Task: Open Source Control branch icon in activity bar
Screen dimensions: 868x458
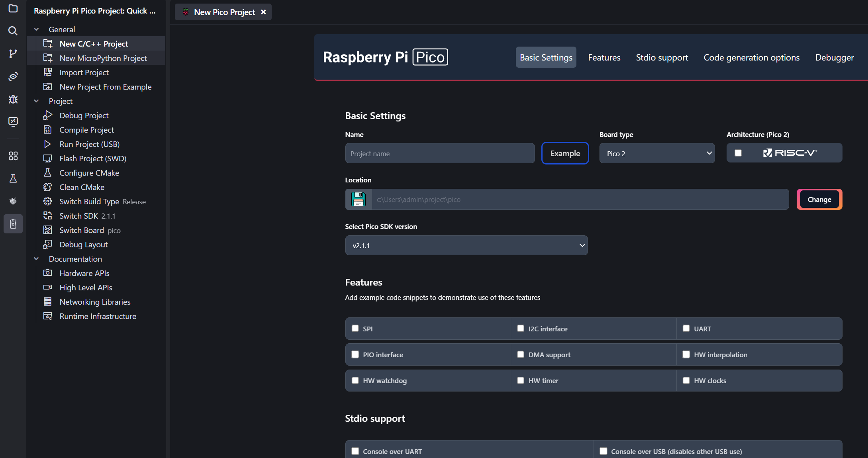Action: pos(13,53)
